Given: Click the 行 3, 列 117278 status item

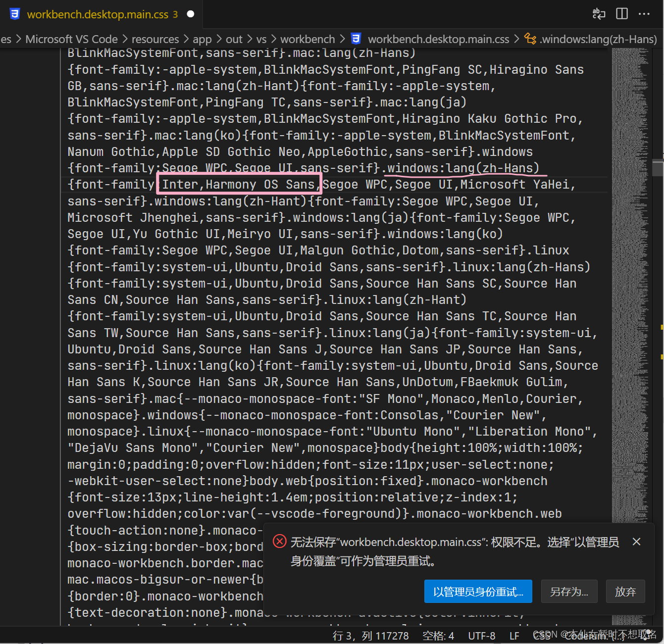Looking at the screenshot, I should [371, 636].
